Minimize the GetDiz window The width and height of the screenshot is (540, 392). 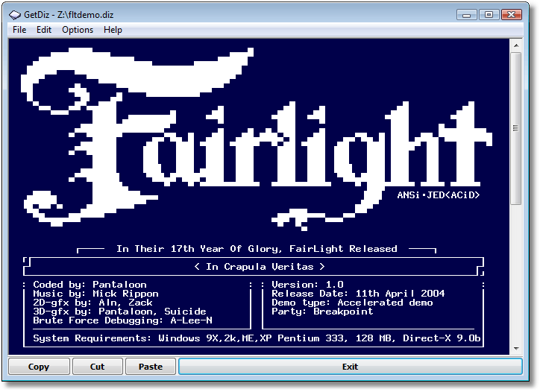[x=467, y=14]
